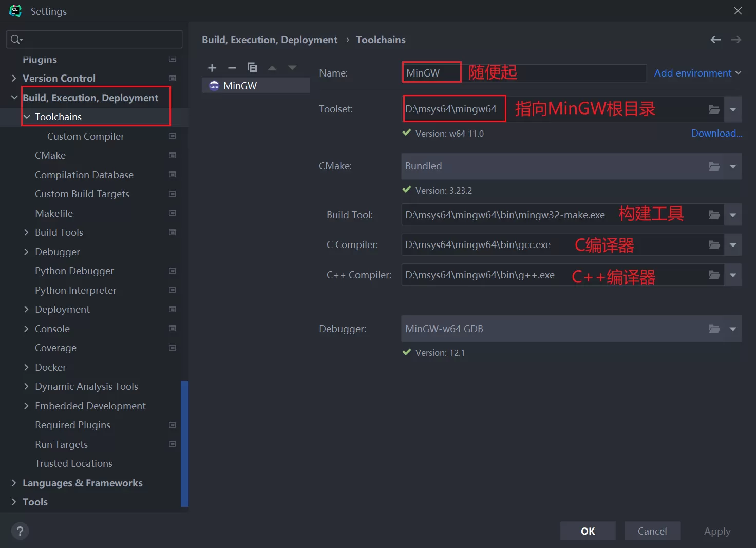Go forward with right arrow icon

point(736,40)
